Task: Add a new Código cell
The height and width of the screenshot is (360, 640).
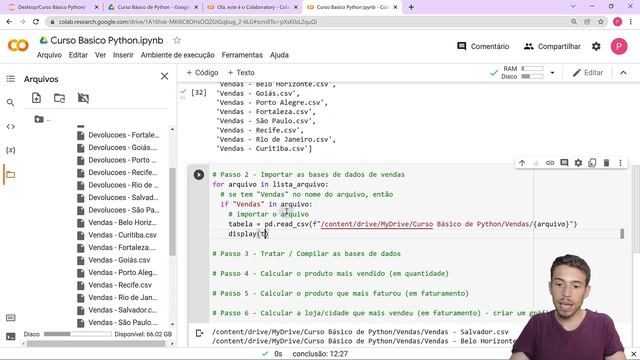Action: click(202, 73)
